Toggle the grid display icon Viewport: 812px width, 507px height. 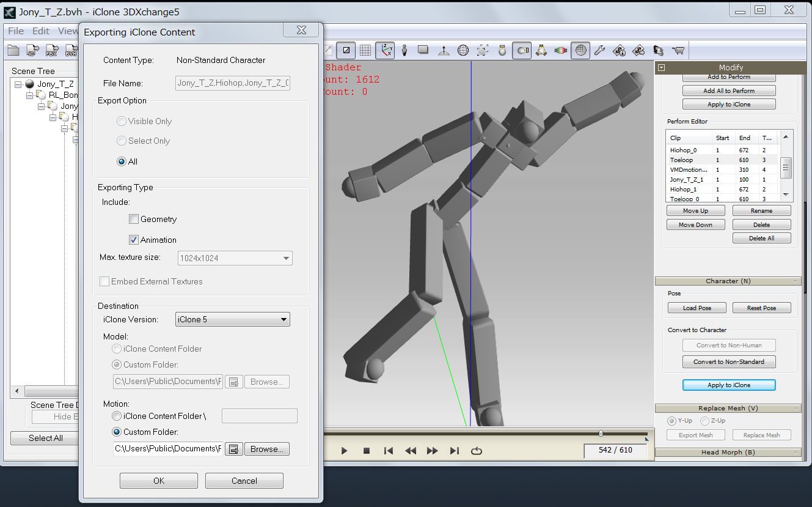[x=365, y=50]
